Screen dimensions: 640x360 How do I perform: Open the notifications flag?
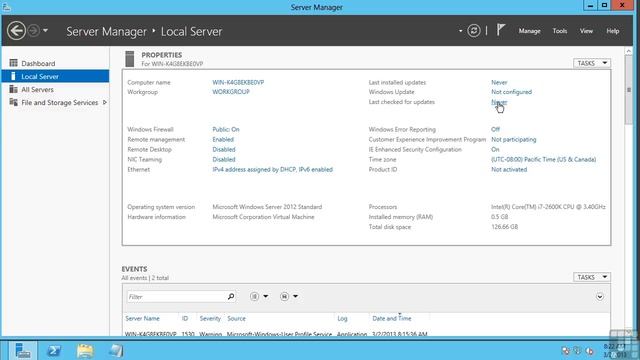coord(501,30)
